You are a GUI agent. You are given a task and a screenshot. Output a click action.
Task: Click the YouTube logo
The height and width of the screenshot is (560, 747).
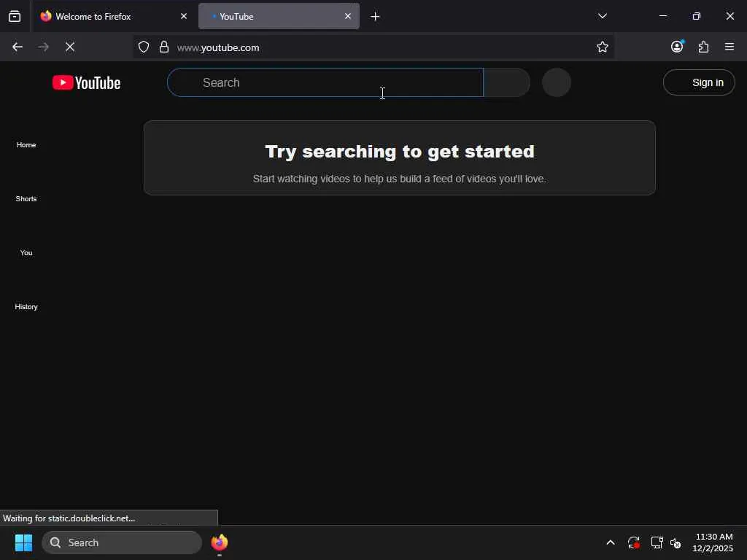(86, 83)
